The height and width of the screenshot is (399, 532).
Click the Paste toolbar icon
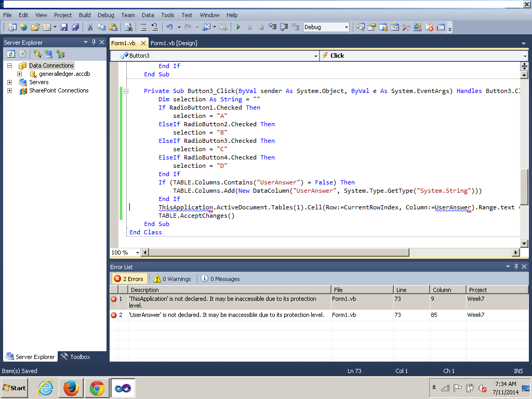coord(113,27)
